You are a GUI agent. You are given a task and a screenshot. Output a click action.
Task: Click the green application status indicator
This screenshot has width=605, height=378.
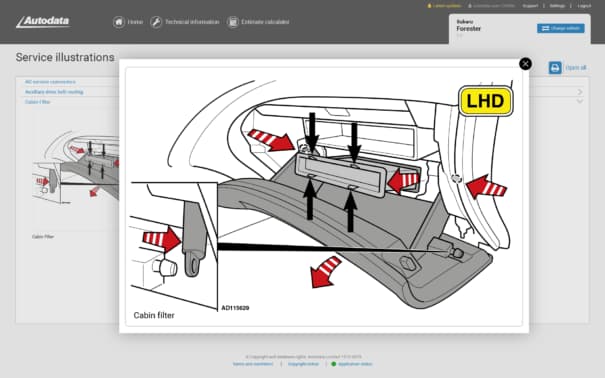pos(334,364)
